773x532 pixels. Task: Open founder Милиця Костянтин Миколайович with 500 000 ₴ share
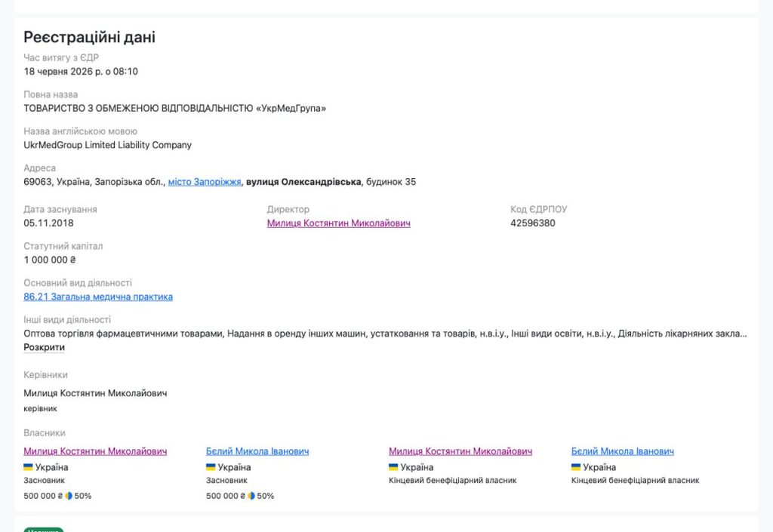click(95, 451)
